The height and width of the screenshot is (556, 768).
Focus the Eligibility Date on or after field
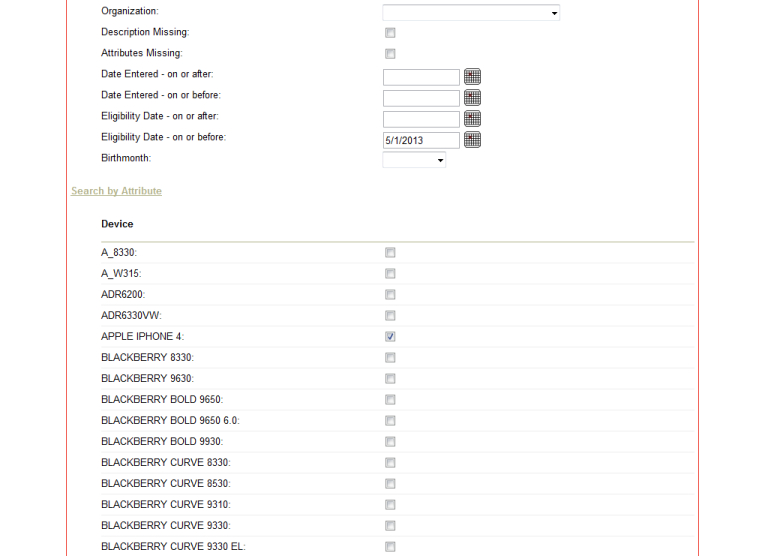tap(421, 119)
